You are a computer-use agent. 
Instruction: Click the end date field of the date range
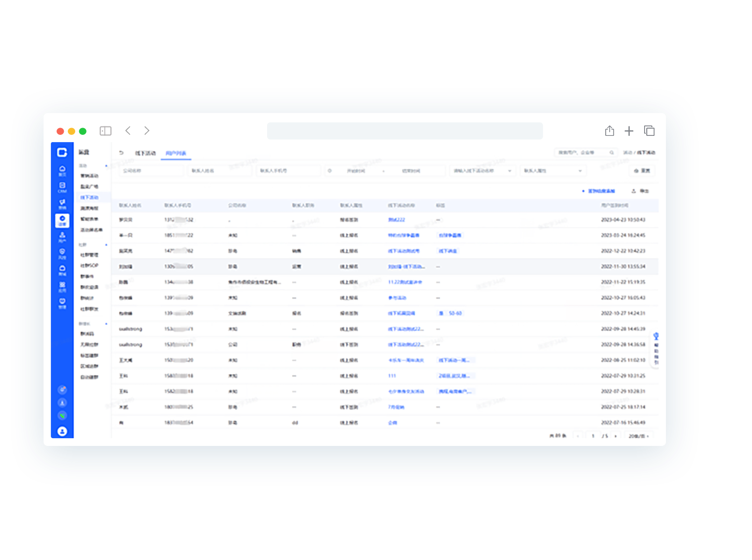pos(412,171)
